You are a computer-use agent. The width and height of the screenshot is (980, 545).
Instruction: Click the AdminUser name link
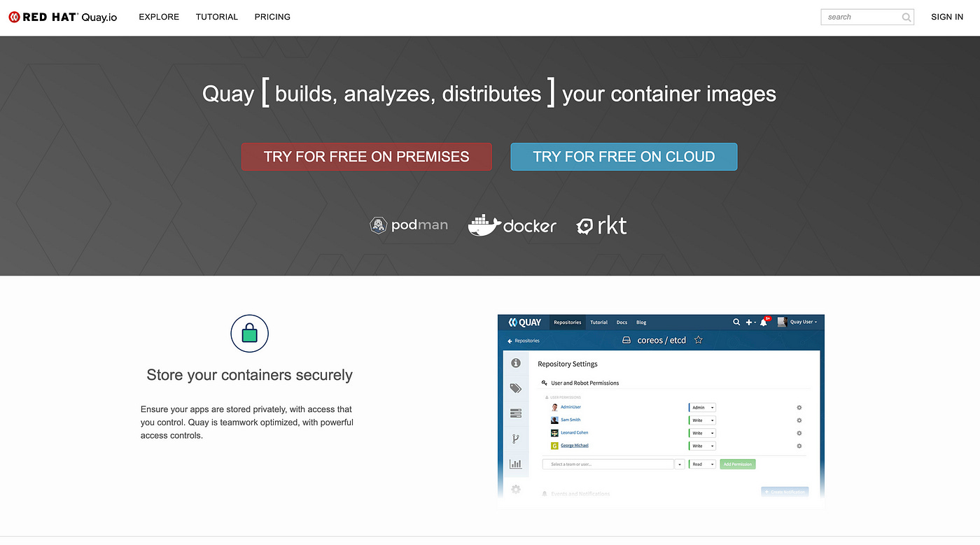click(570, 407)
